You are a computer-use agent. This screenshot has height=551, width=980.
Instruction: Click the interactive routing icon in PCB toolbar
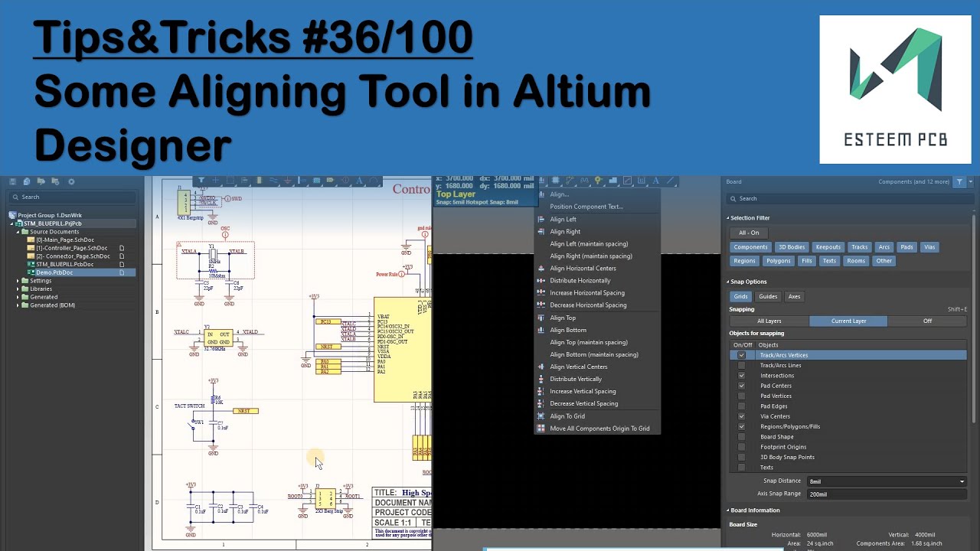[570, 181]
